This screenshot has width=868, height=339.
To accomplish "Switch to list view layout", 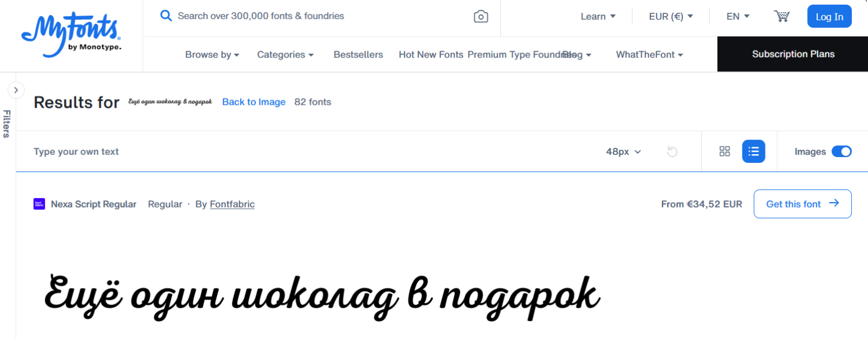I will pyautogui.click(x=753, y=151).
